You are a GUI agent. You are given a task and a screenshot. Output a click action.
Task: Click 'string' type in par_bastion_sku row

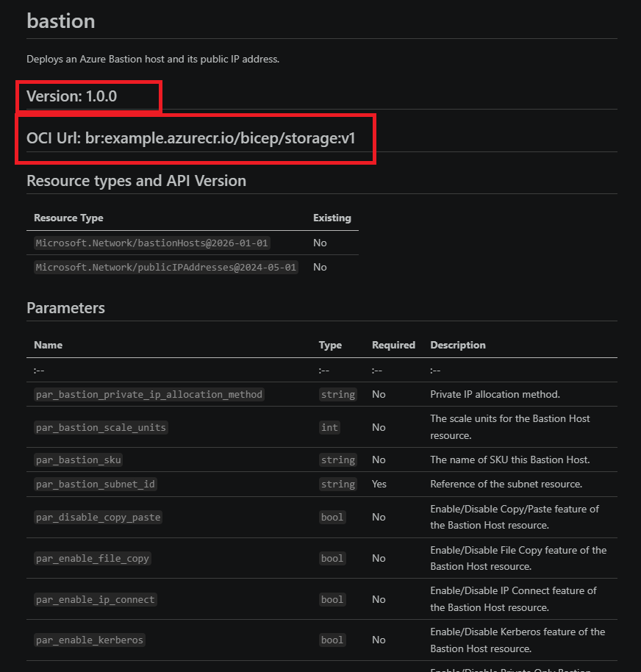[338, 460]
